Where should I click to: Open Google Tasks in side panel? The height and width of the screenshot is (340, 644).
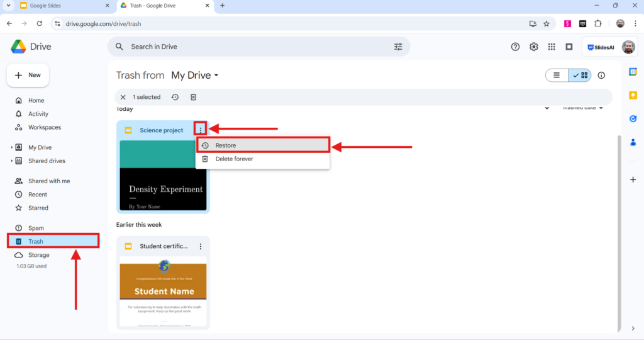[x=633, y=118]
